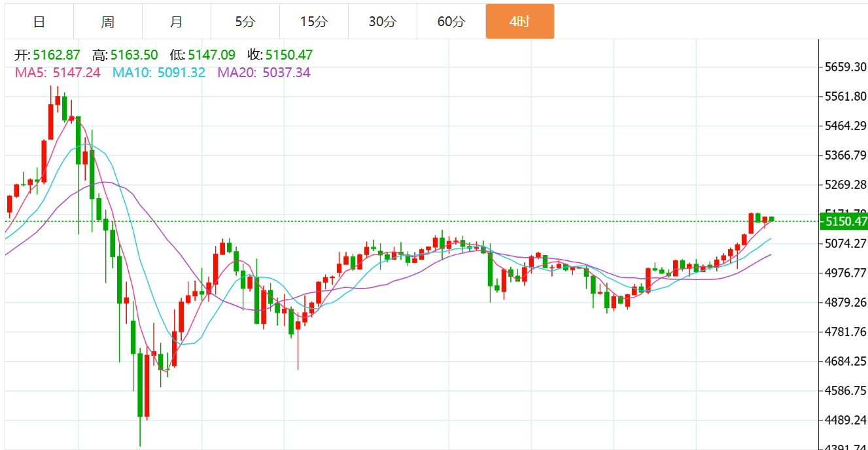The image size is (868, 450).
Task: Click the 4976.77 price axis label
Action: coord(846,273)
